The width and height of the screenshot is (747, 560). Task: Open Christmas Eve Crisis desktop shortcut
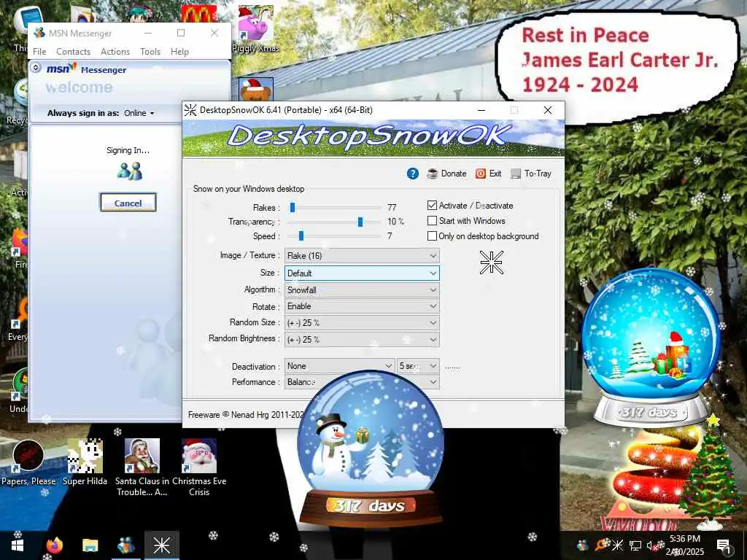tap(199, 467)
